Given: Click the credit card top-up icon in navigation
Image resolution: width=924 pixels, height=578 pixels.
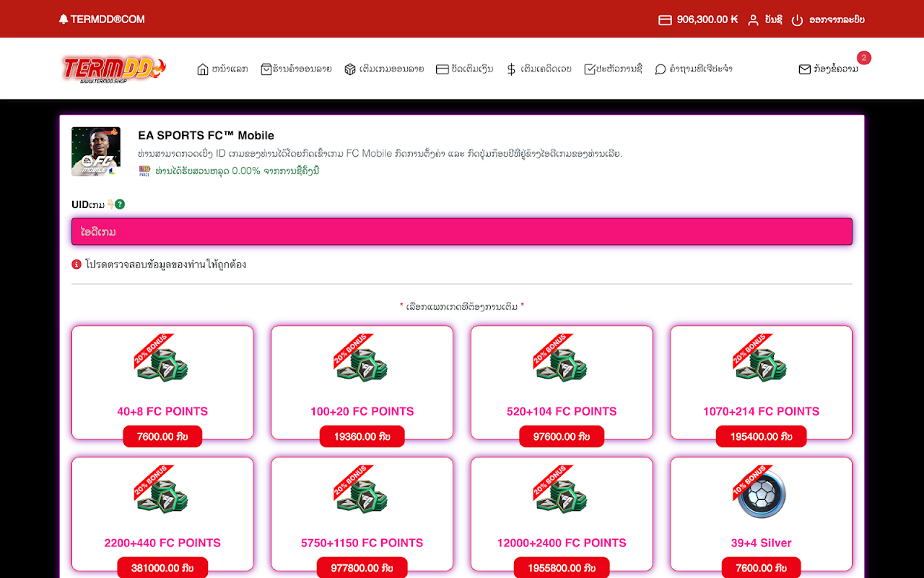Looking at the screenshot, I should point(443,69).
